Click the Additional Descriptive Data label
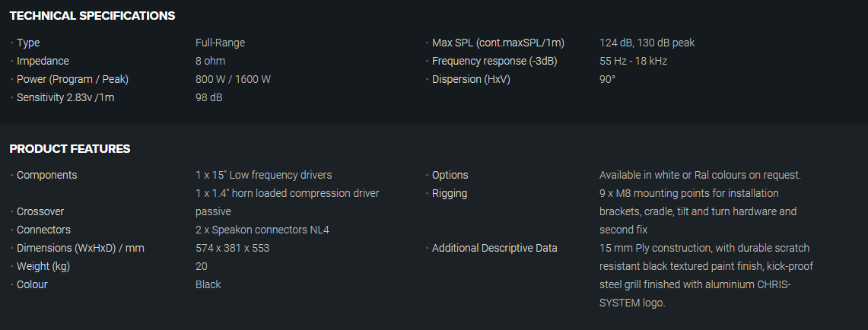This screenshot has width=868, height=330. click(x=494, y=248)
